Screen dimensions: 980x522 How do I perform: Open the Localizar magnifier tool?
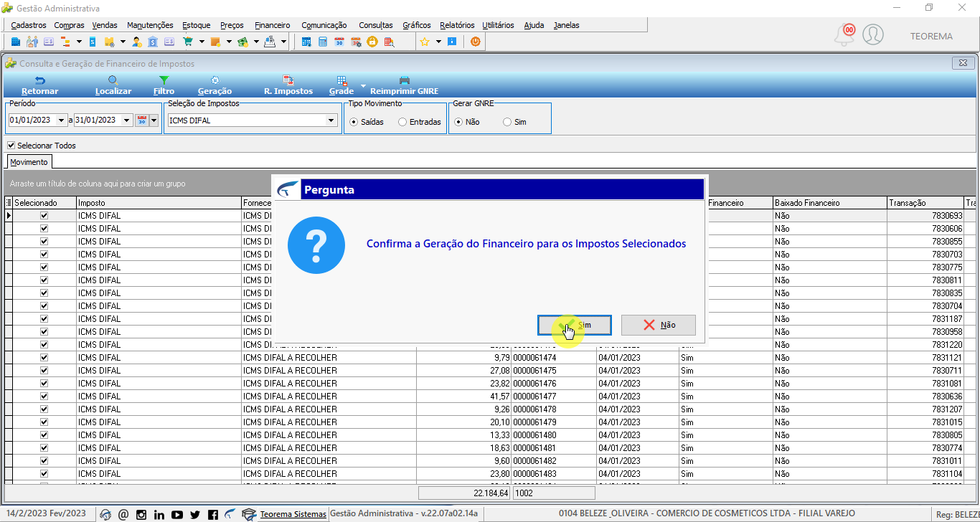113,80
